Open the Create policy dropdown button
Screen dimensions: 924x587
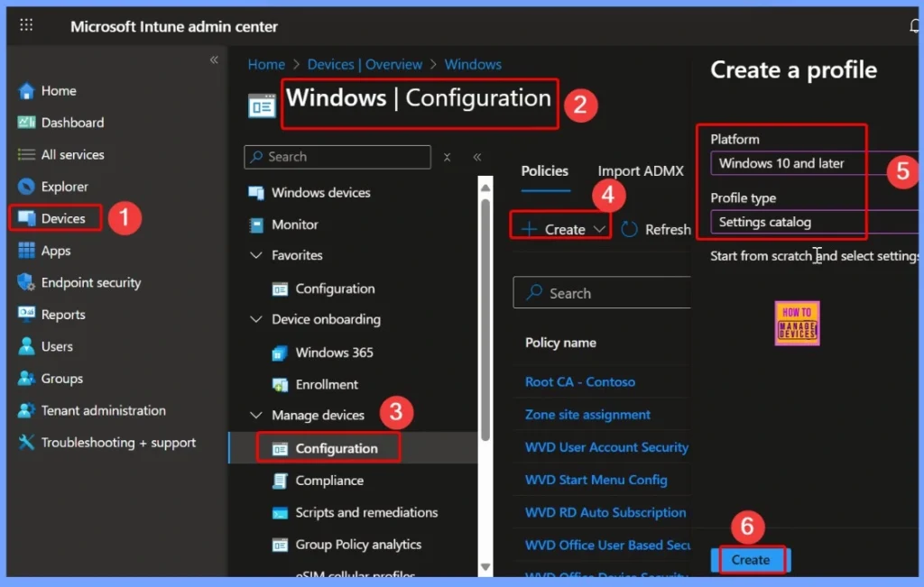561,229
